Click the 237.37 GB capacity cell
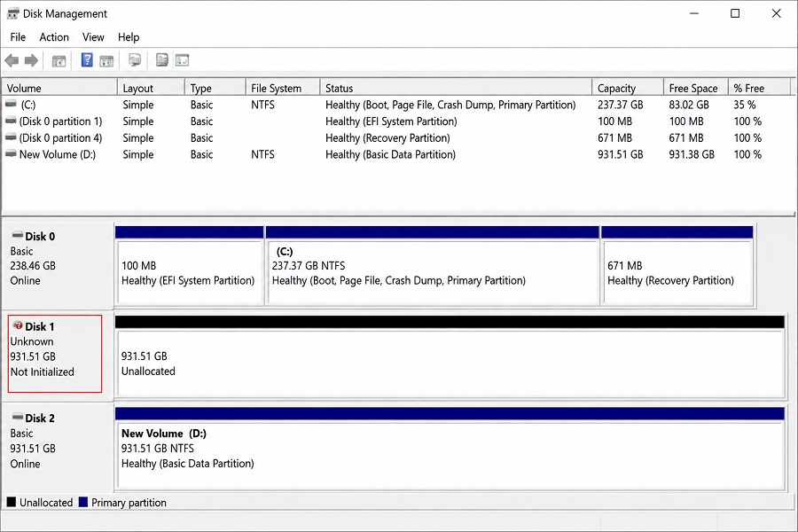This screenshot has width=798, height=532. point(621,105)
